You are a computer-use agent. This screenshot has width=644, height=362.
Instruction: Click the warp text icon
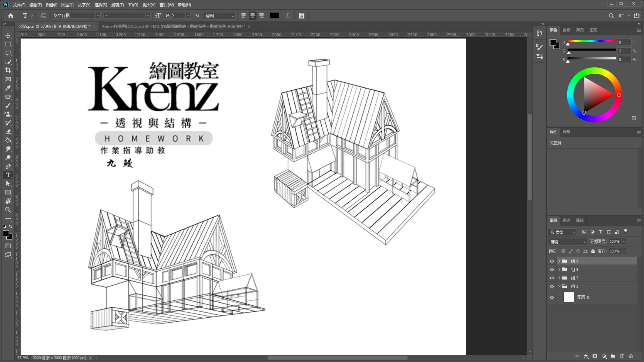(x=288, y=16)
